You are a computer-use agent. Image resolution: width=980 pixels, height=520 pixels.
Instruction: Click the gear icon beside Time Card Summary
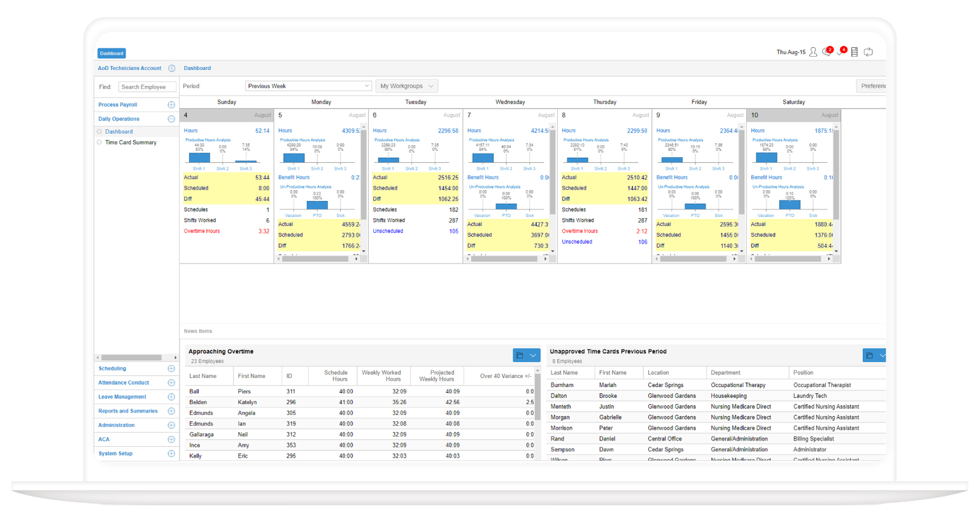point(99,143)
